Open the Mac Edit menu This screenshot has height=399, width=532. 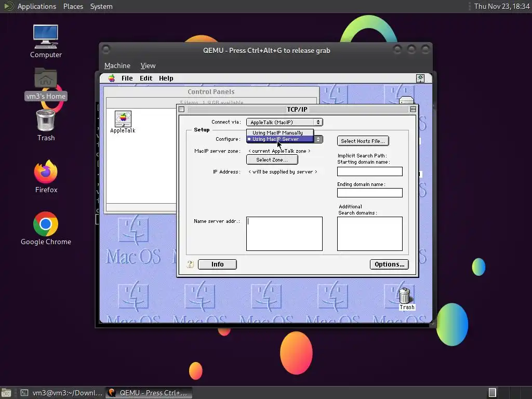coord(146,78)
